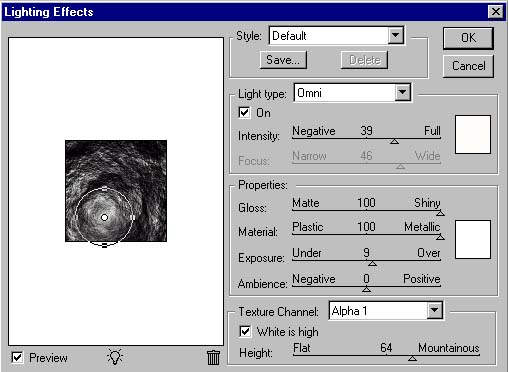
Task: Close the Lighting Effects dialog
Action: (495, 12)
